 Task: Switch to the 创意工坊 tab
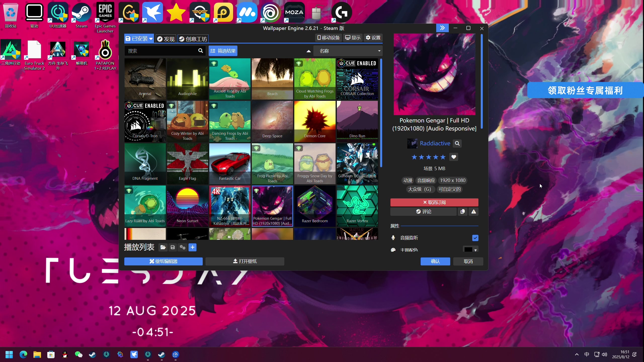coord(193,39)
